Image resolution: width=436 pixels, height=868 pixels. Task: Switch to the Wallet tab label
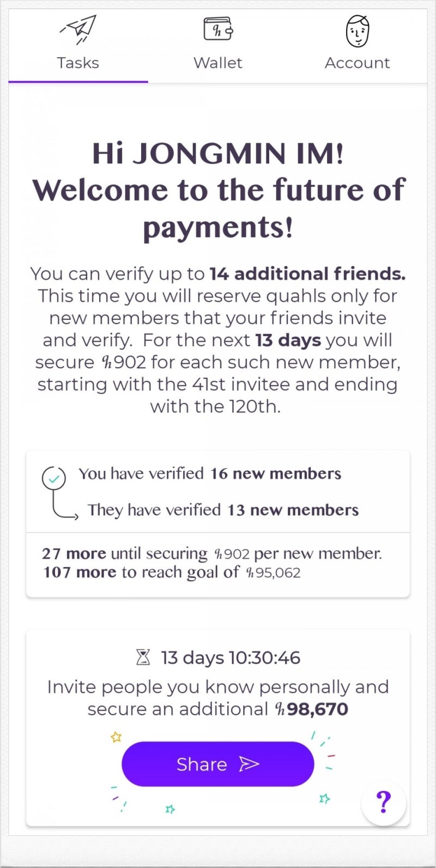[218, 63]
